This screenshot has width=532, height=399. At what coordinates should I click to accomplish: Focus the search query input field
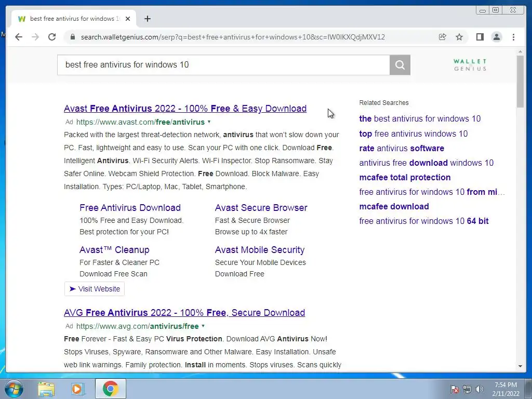pyautogui.click(x=223, y=65)
